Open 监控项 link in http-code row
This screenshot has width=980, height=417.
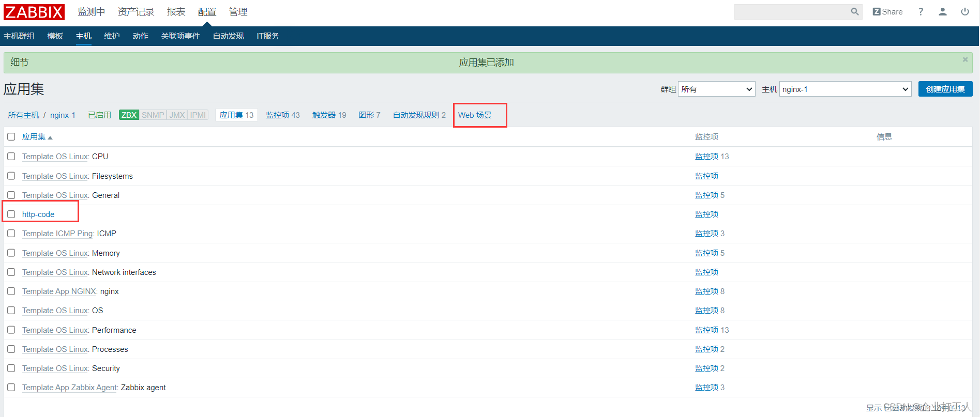[x=707, y=214]
